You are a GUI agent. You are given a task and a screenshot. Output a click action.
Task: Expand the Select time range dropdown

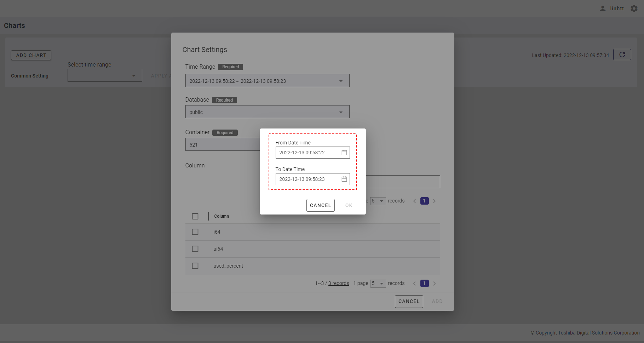(x=133, y=76)
